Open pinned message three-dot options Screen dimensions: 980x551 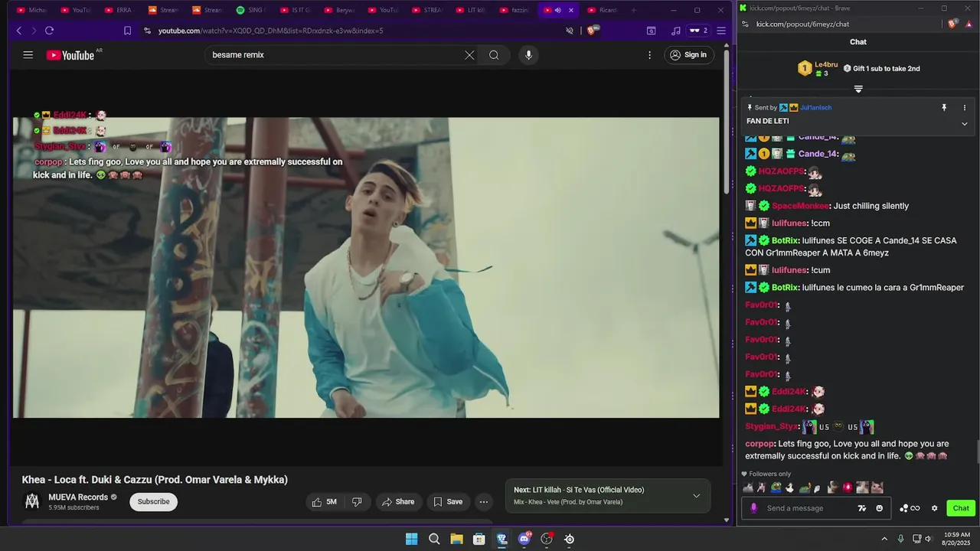click(x=965, y=108)
